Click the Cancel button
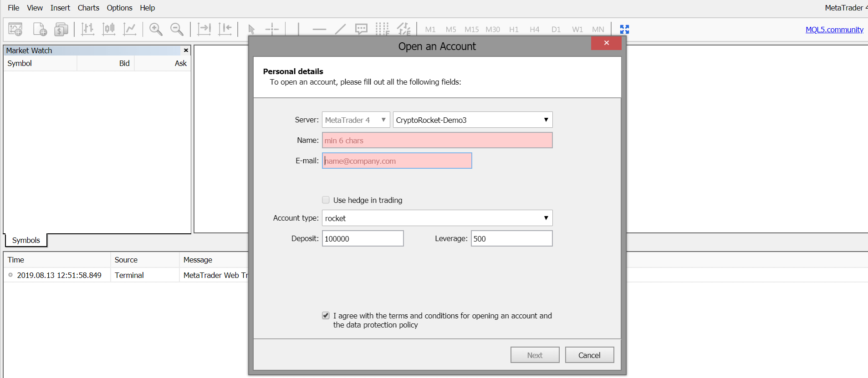This screenshot has width=868, height=378. coord(589,355)
